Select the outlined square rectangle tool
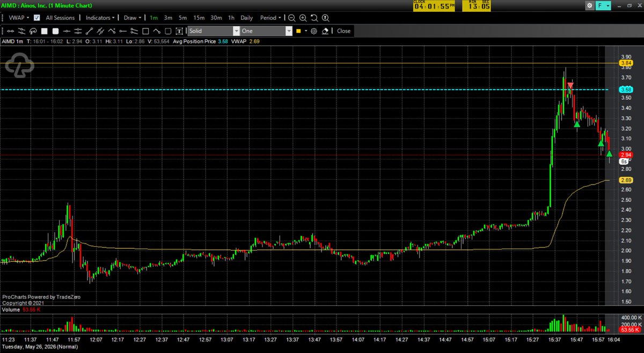The width and height of the screenshot is (644, 353). [145, 31]
